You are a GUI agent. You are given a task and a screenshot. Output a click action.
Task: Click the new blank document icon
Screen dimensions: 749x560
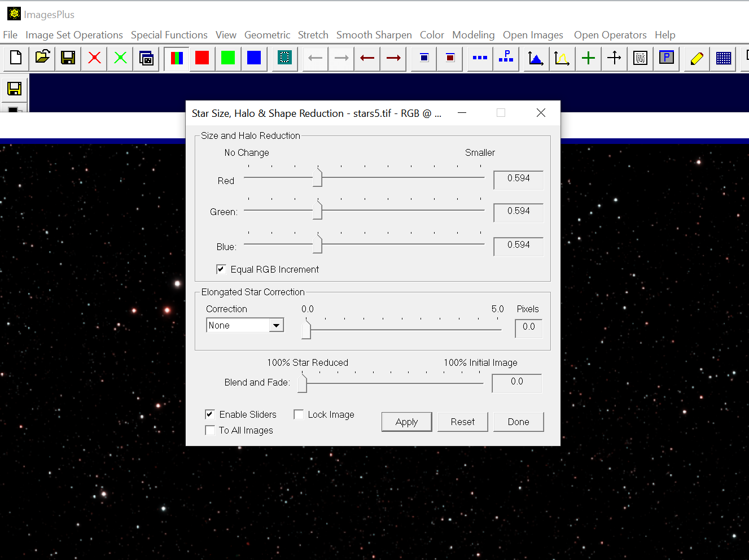click(x=16, y=58)
